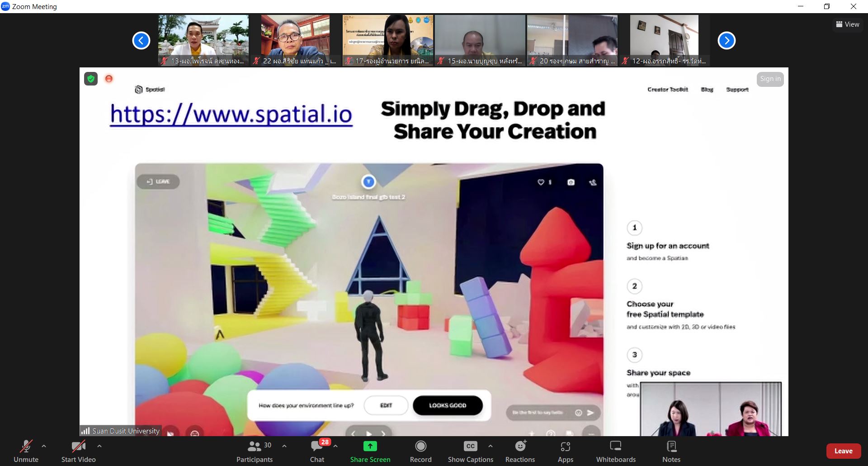Select participant 12 video thumbnail

click(665, 40)
